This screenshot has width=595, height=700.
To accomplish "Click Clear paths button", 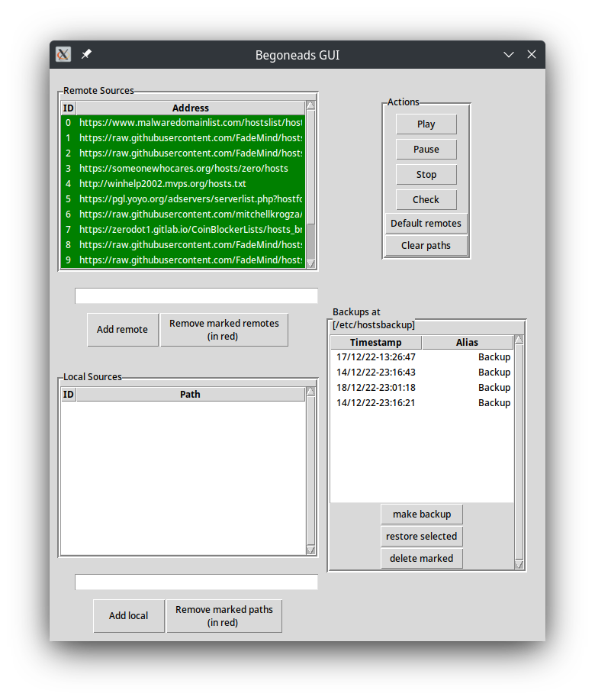I will pyautogui.click(x=426, y=246).
